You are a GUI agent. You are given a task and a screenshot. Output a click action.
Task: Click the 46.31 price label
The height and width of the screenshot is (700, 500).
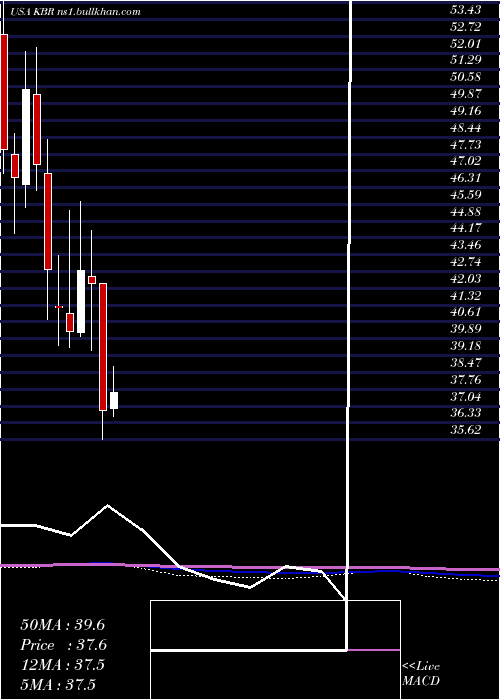pyautogui.click(x=465, y=178)
